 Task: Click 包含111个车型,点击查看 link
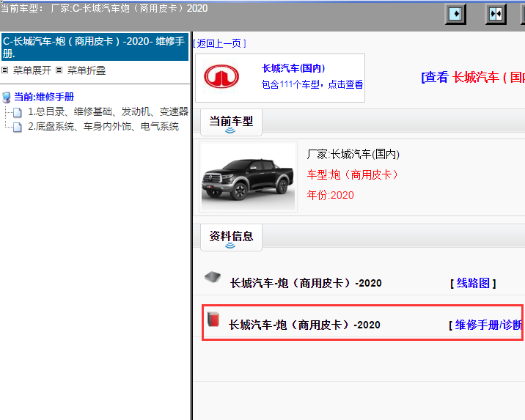pos(312,84)
